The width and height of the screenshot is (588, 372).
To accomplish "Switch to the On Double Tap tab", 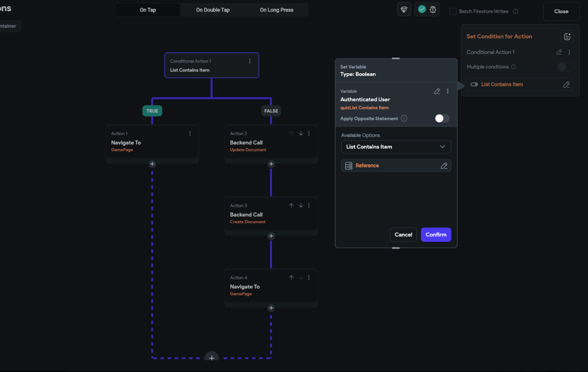I will click(212, 10).
